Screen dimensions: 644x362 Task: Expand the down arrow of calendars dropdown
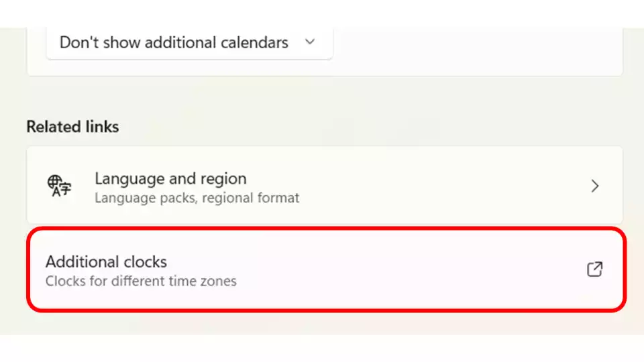click(310, 42)
